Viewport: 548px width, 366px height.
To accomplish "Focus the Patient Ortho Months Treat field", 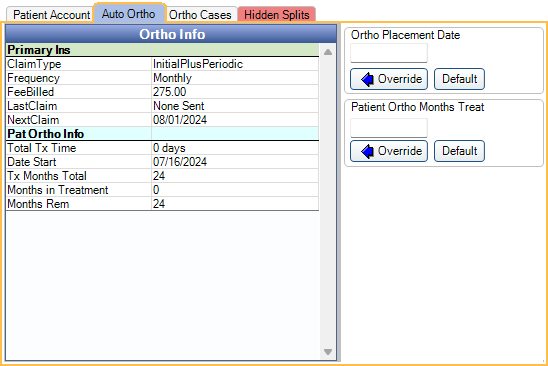I will [x=389, y=128].
